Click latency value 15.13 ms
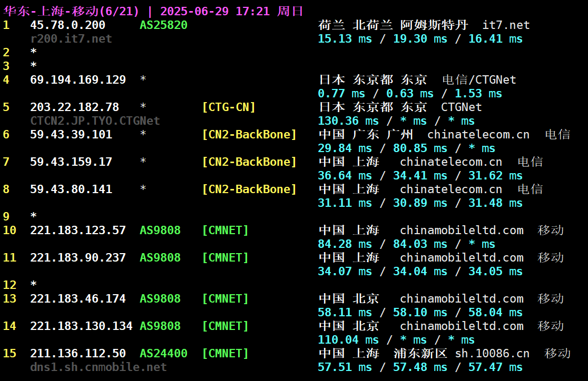The width and height of the screenshot is (588, 381). click(x=345, y=38)
